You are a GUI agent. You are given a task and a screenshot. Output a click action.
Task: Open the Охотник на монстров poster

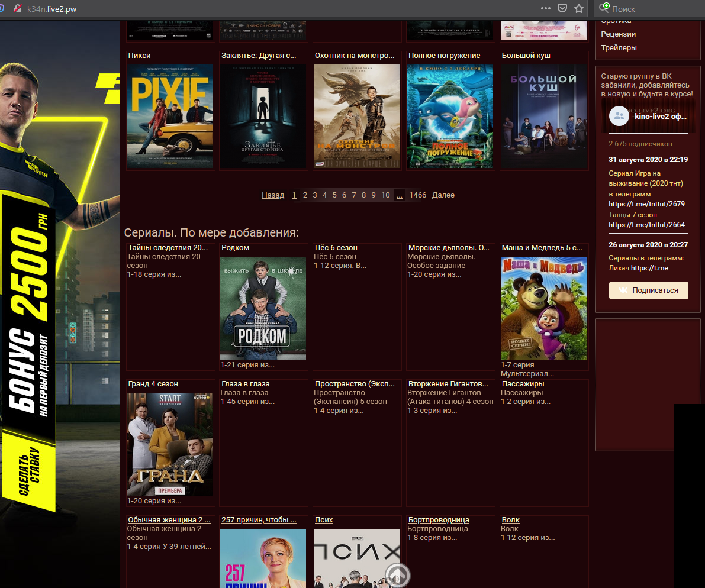point(356,117)
